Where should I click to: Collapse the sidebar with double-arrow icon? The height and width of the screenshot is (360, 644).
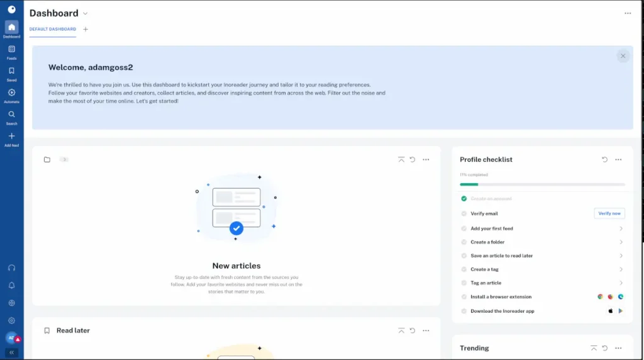click(x=11, y=352)
